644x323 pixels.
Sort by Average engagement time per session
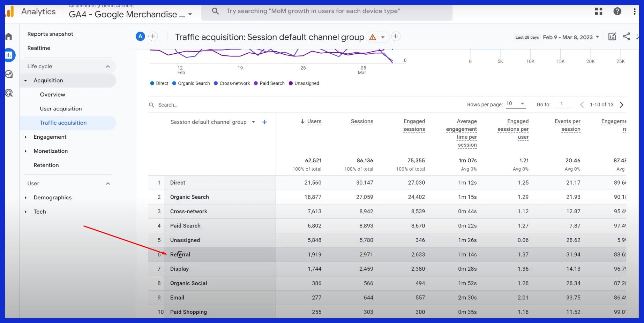461,133
